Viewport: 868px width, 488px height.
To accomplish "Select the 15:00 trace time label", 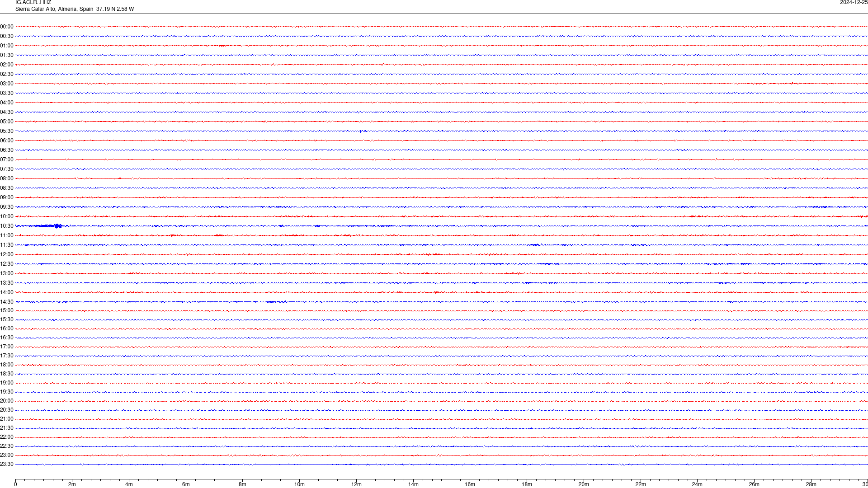I will point(7,310).
